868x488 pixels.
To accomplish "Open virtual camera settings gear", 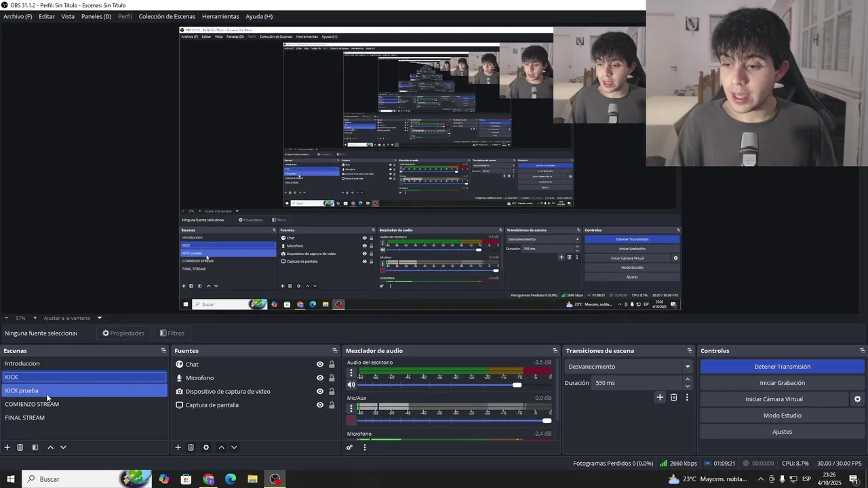I will (857, 399).
